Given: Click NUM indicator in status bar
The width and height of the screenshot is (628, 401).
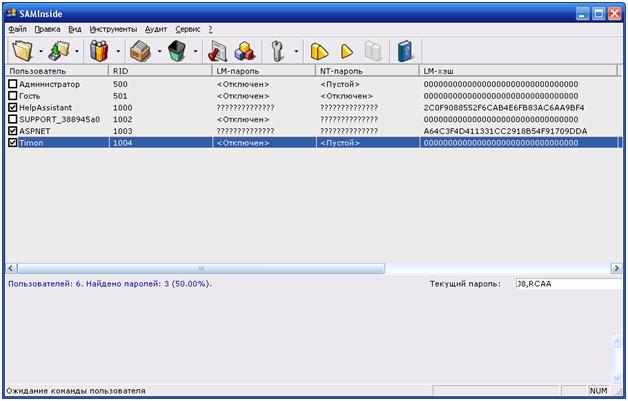Looking at the screenshot, I should point(598,390).
